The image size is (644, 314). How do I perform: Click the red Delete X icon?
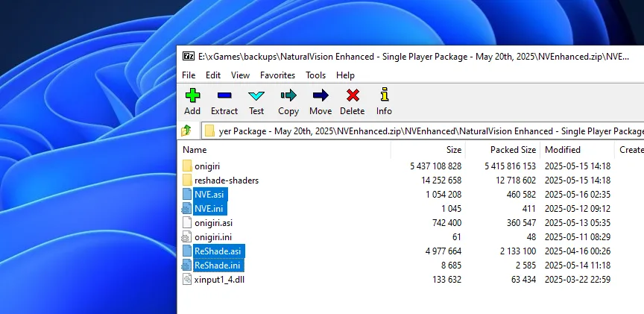pyautogui.click(x=353, y=95)
